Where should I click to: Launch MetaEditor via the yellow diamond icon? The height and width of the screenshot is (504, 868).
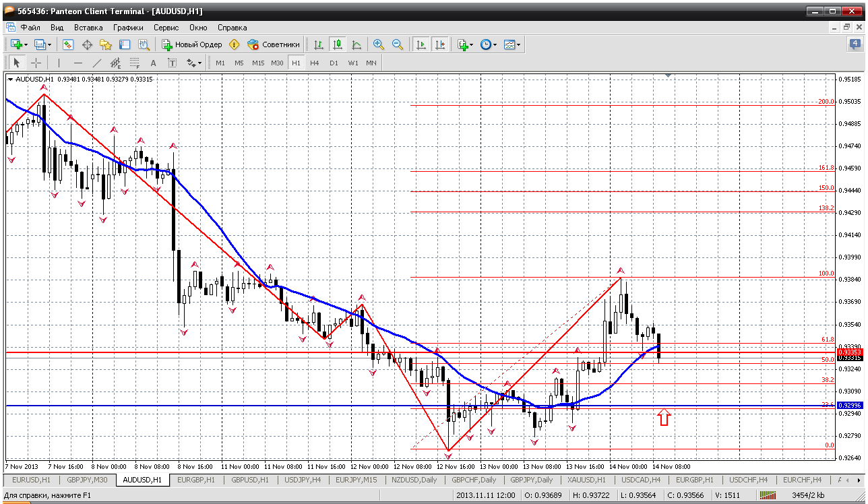tap(234, 44)
